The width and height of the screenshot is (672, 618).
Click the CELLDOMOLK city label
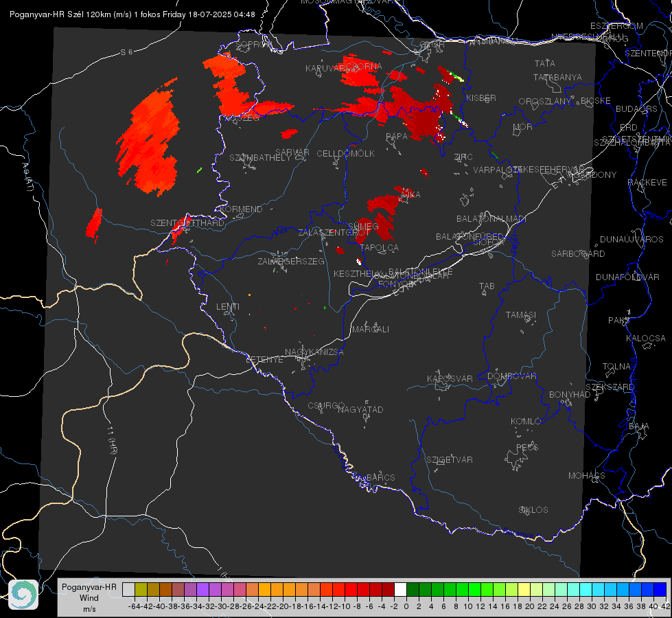(345, 153)
